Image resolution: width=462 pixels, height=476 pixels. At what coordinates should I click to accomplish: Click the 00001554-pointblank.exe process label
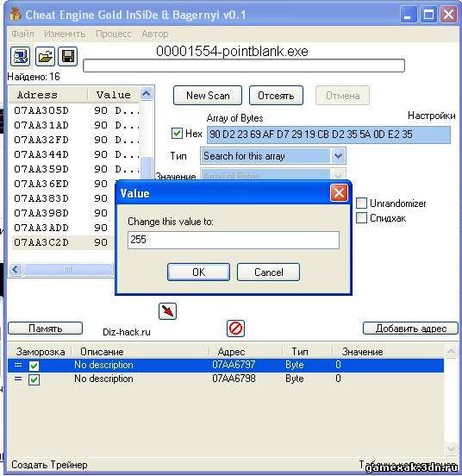232,51
